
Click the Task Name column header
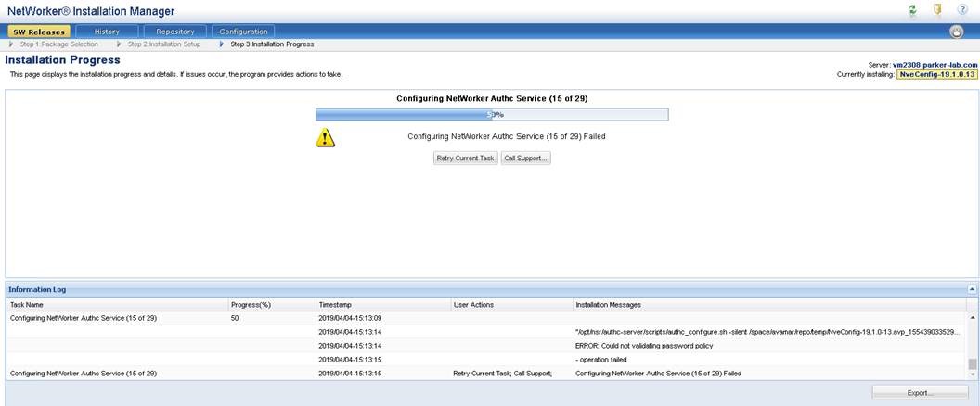(x=118, y=305)
